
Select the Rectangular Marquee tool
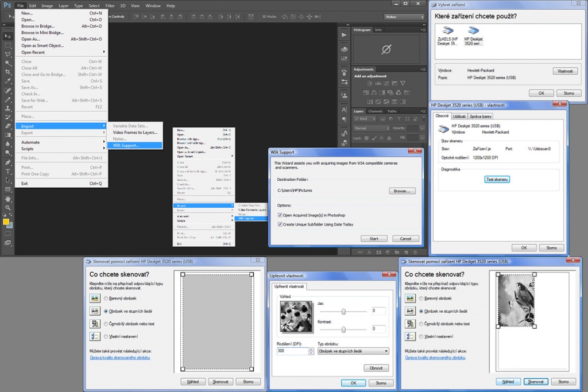pyautogui.click(x=7, y=45)
